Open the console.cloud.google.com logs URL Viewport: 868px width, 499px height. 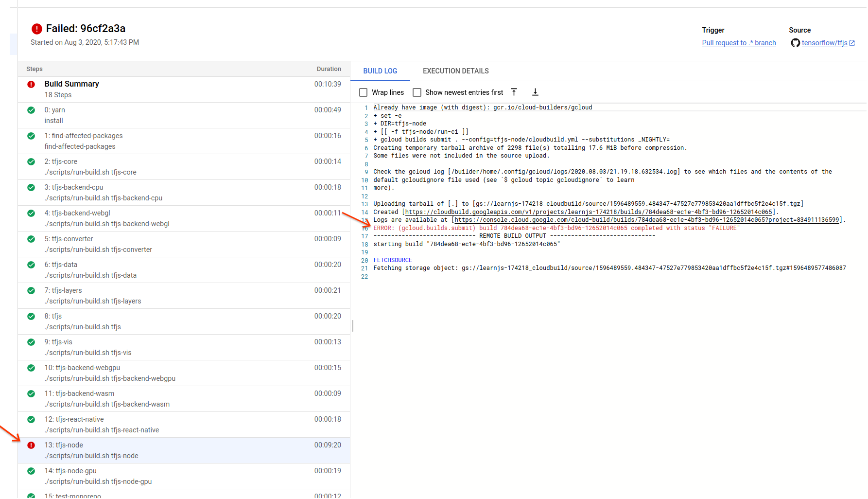click(647, 220)
